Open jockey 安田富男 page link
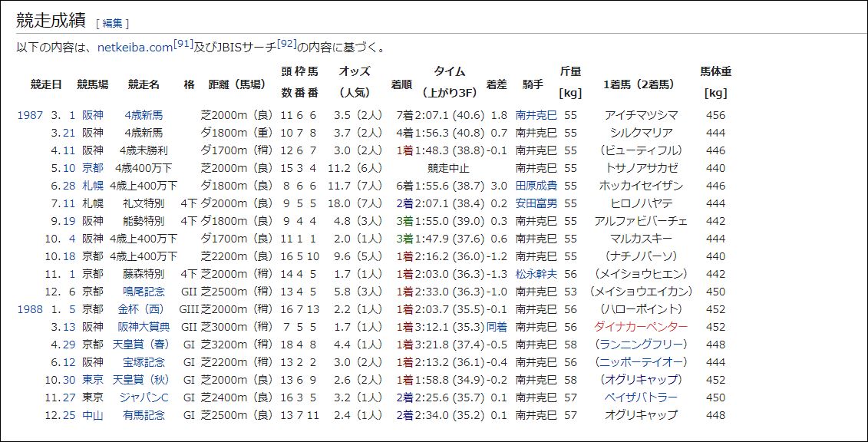Screen dimensions: 868x442 pyautogui.click(x=536, y=203)
